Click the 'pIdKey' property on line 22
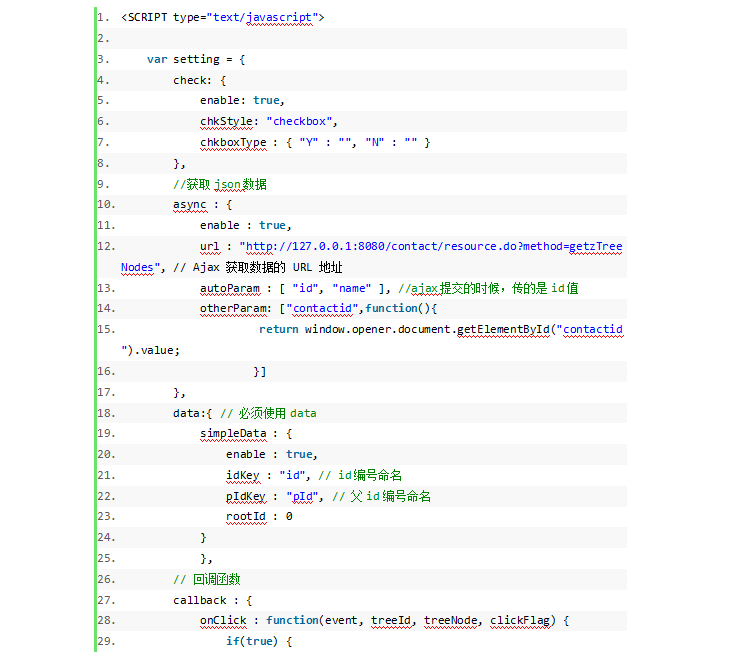Image resolution: width=730 pixels, height=660 pixels. tap(245, 497)
